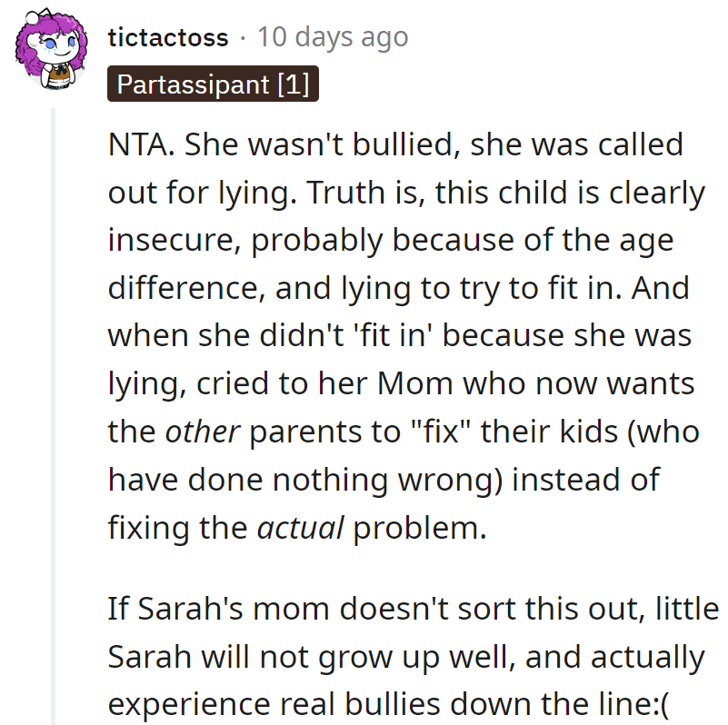Click the 10 days ago timestamp

tap(332, 38)
